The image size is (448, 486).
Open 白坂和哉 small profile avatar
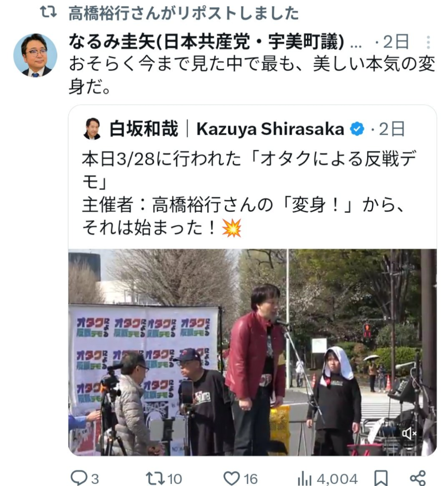pos(92,129)
